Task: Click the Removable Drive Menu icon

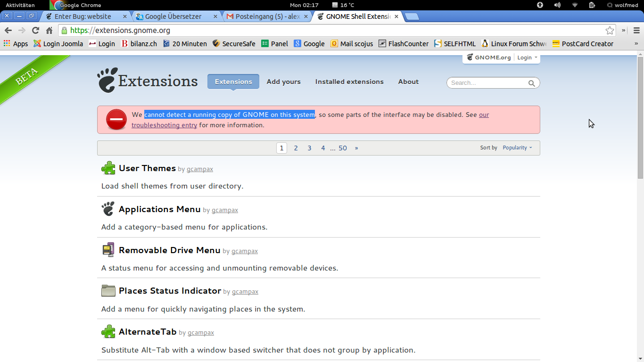Action: coord(108,250)
